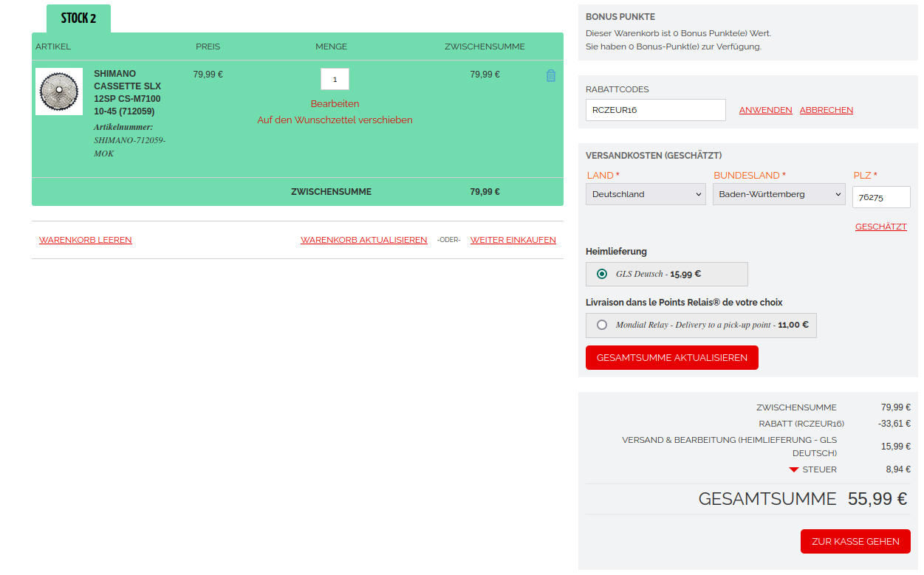The height and width of the screenshot is (575, 924).
Task: Click the PLZ postal code field
Action: [x=880, y=197]
